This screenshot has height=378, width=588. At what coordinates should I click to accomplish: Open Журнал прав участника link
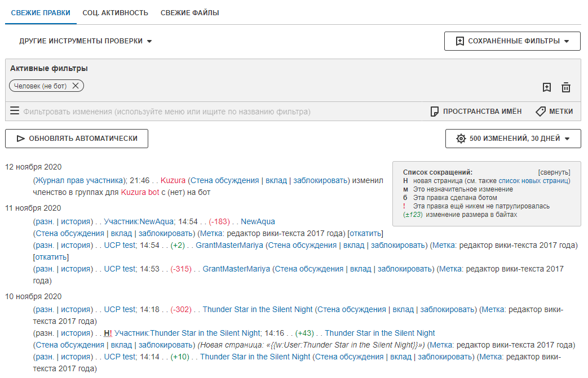click(80, 181)
